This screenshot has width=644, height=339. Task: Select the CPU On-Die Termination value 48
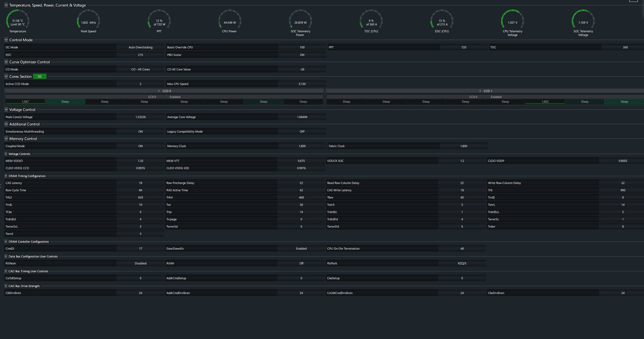coord(462,249)
